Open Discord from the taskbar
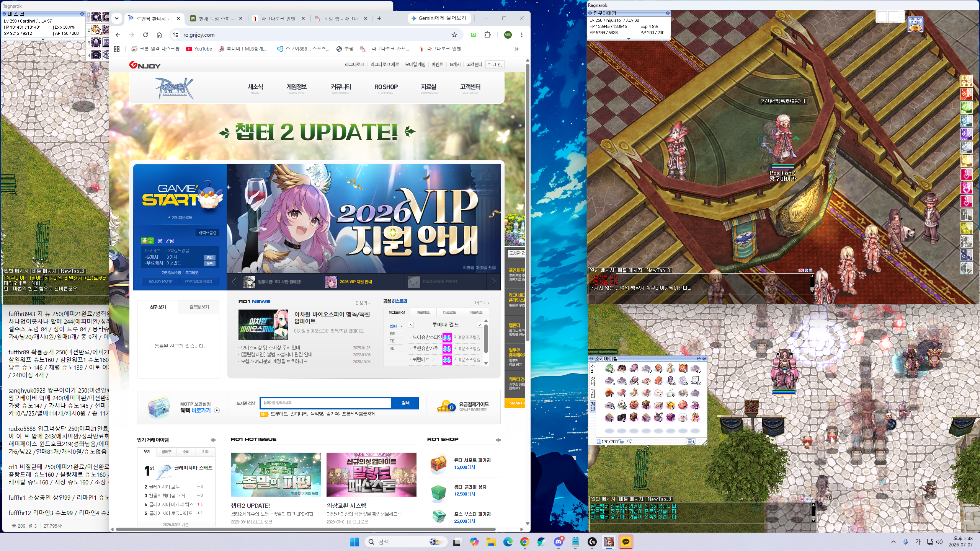980x551 pixels. click(559, 542)
